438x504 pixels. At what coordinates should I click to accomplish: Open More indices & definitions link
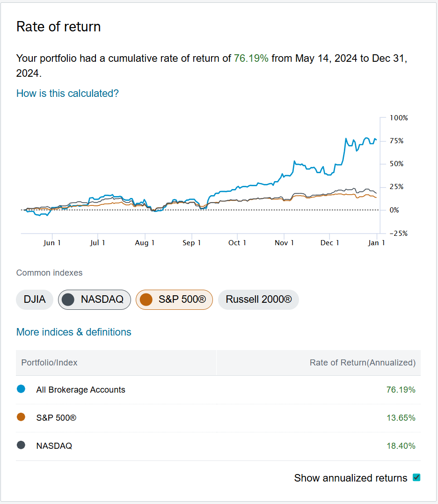[73, 332]
